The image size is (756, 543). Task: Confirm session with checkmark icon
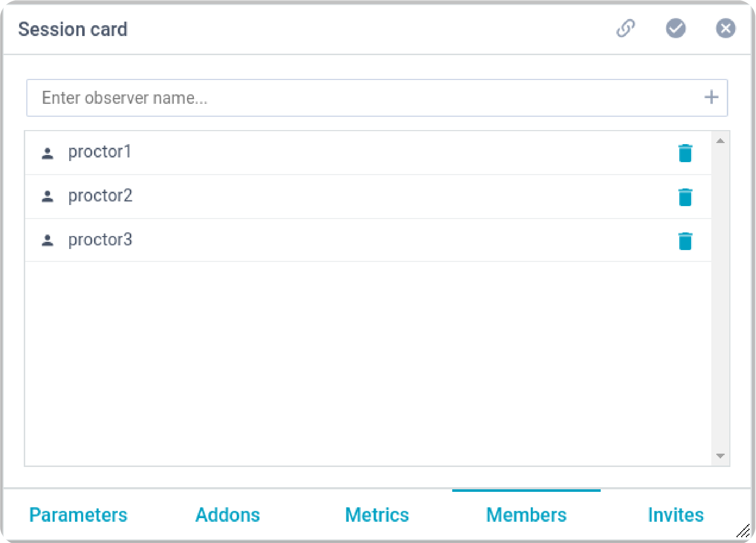pyautogui.click(x=676, y=28)
